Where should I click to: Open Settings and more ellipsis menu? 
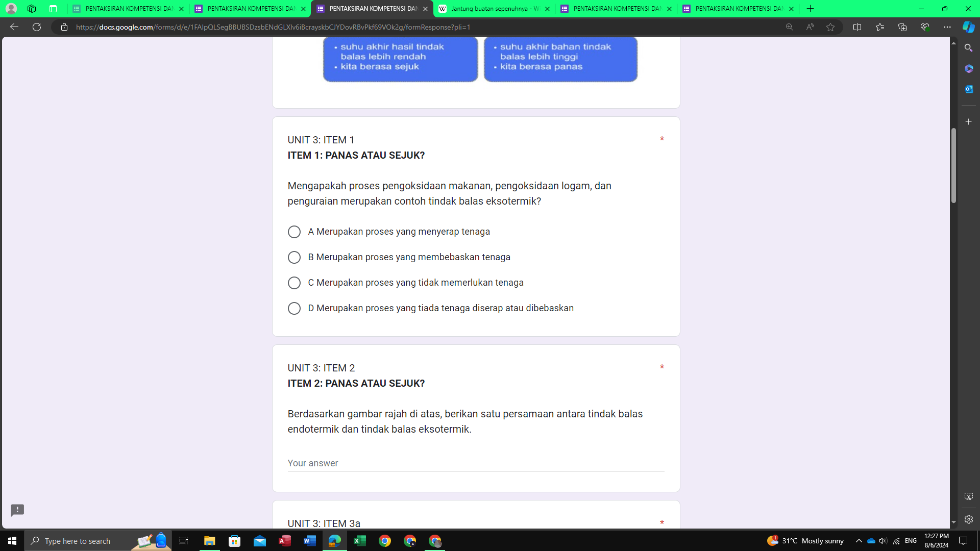click(x=947, y=27)
